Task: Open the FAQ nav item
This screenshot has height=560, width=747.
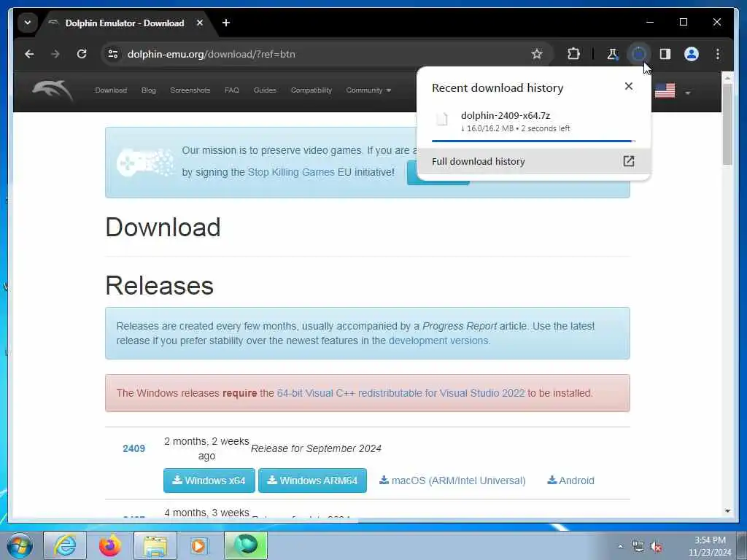Action: pyautogui.click(x=232, y=90)
